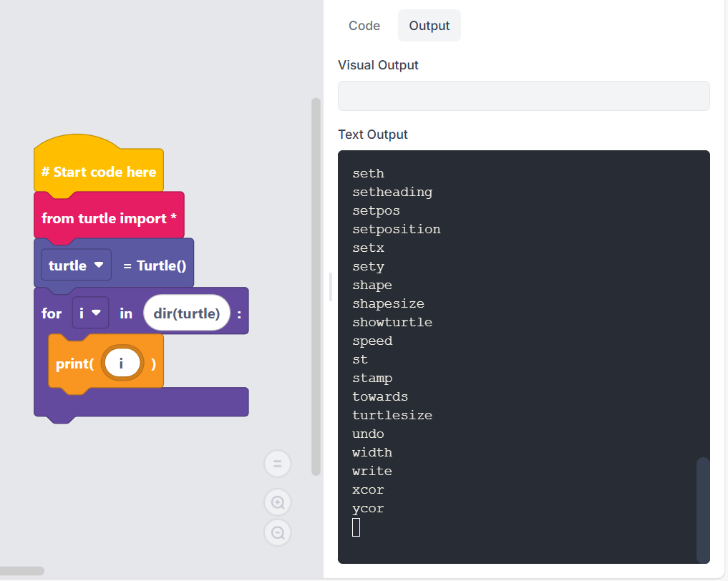The height and width of the screenshot is (581, 728).
Task: Click the 'from turtle import *' block
Action: pyautogui.click(x=109, y=218)
